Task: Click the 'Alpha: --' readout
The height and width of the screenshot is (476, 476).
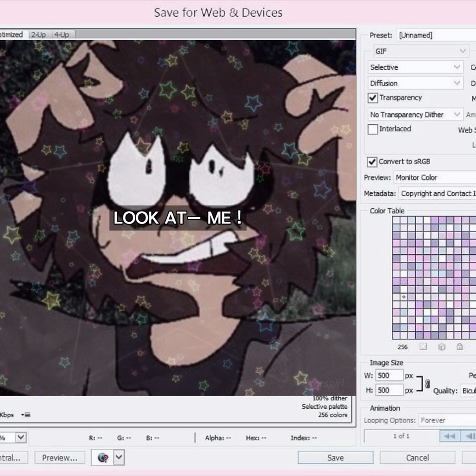Action: (x=218, y=438)
